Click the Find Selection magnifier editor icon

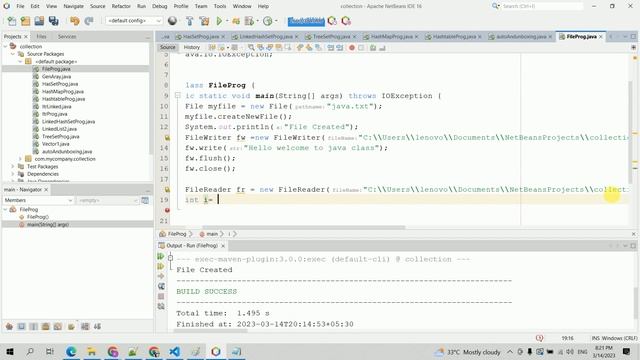click(x=251, y=48)
